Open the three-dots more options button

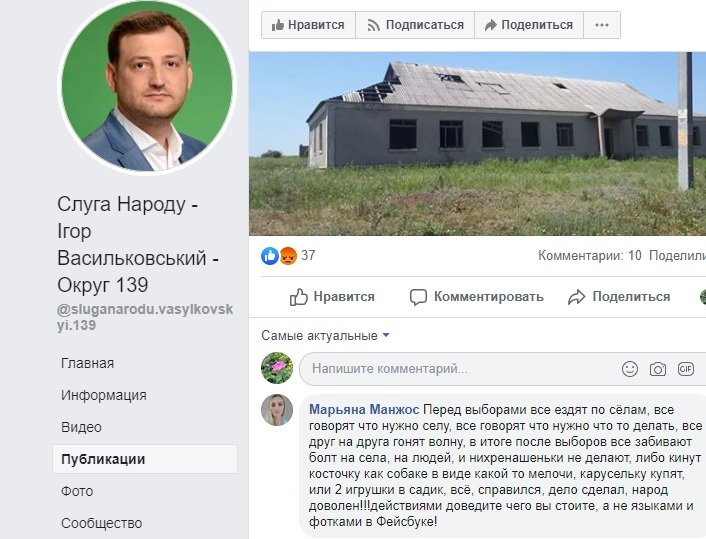602,25
